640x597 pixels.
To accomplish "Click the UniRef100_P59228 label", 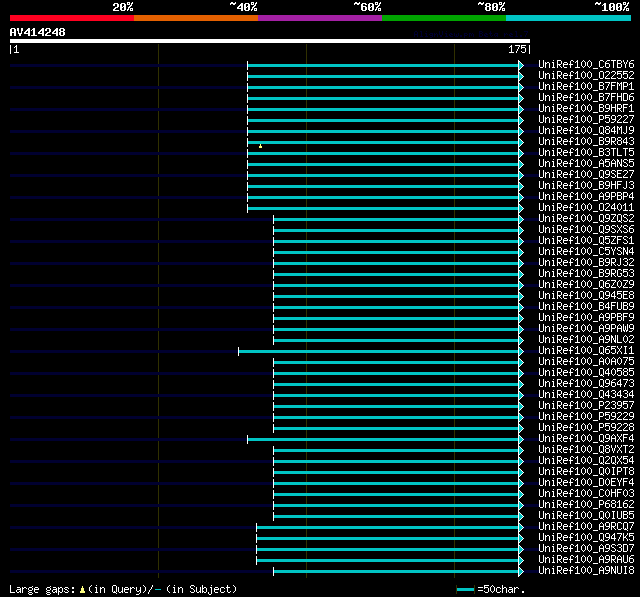I will (x=586, y=428).
